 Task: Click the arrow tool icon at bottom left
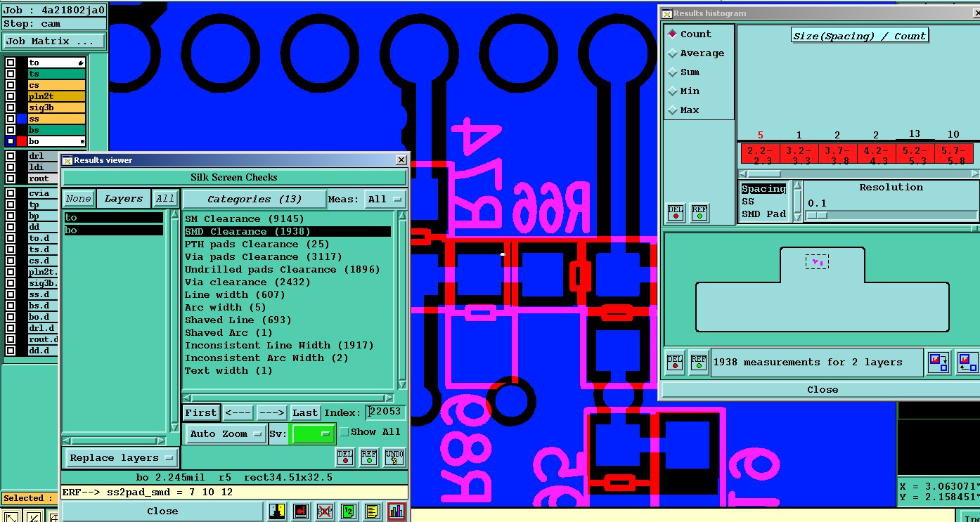tap(12, 517)
